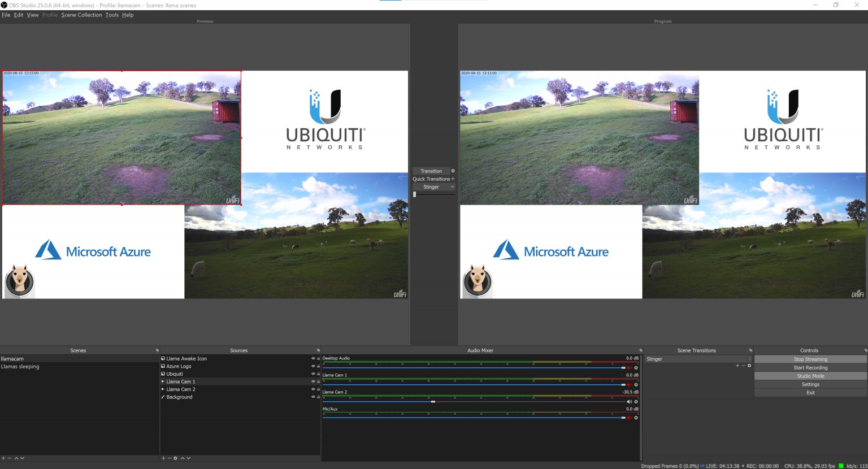Remove selected scene with minus icon

coord(9,458)
